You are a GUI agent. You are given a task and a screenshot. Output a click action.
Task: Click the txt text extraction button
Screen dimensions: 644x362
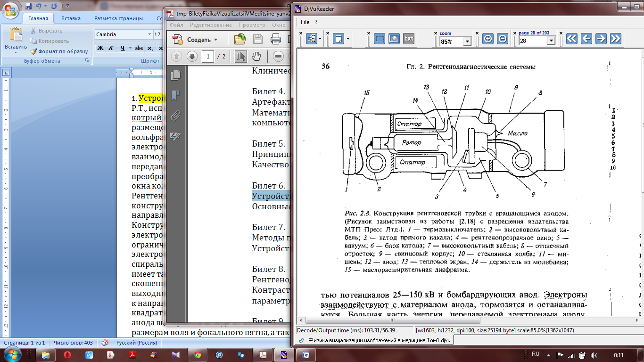coord(409,39)
